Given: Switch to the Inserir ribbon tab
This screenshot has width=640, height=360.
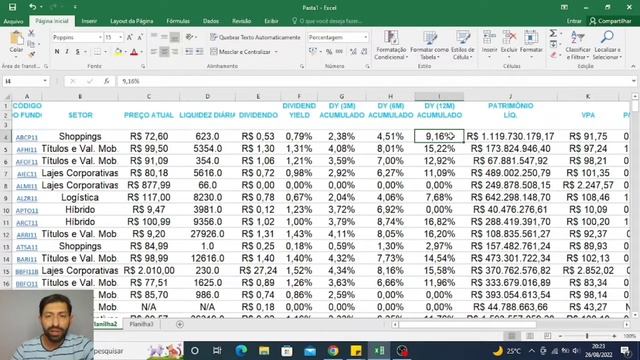Looking at the screenshot, I should click(89, 21).
